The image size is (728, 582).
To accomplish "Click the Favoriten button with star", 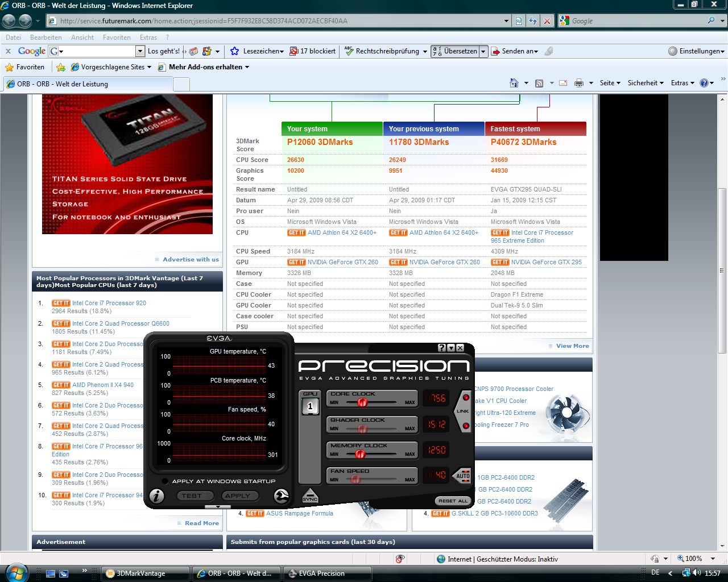I will [x=24, y=67].
